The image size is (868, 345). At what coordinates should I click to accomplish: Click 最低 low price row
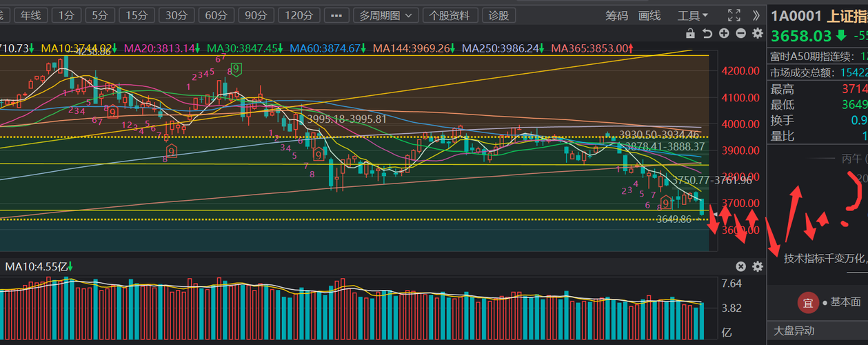point(818,105)
